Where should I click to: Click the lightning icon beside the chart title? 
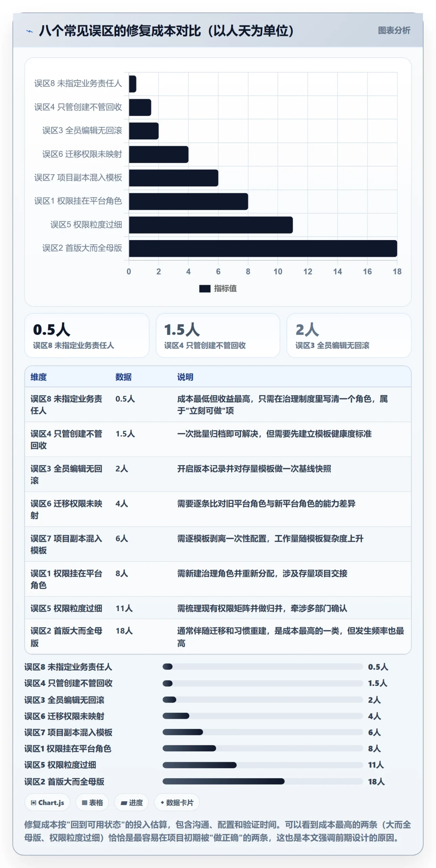(30, 31)
